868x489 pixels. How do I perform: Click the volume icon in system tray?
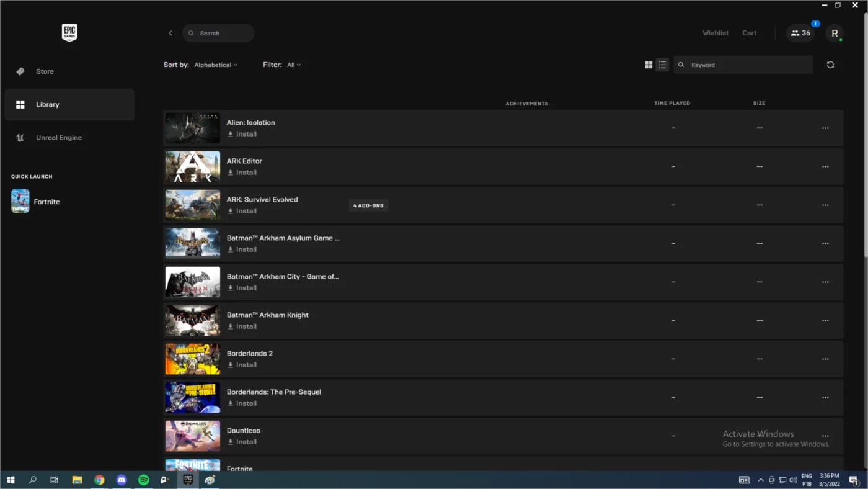[793, 480]
